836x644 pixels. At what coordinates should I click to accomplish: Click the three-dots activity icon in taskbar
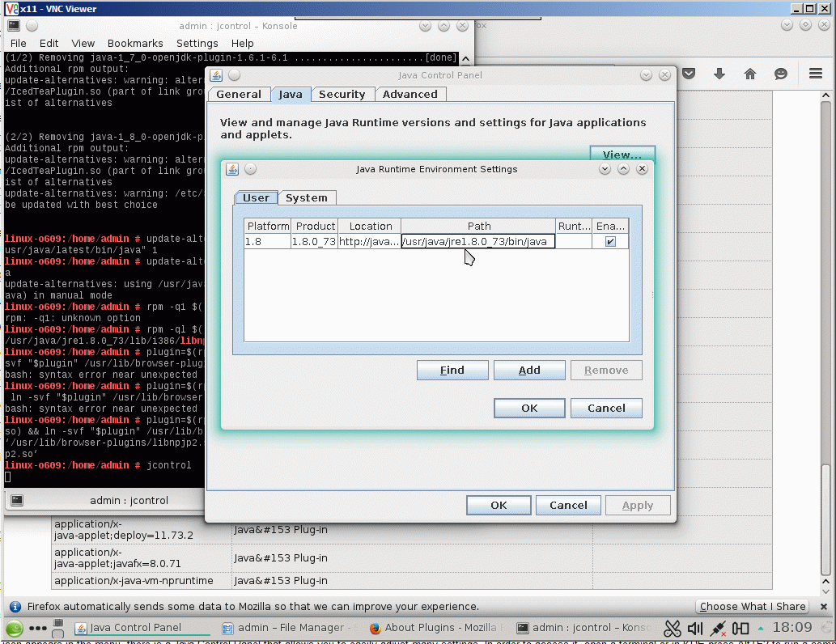[37, 628]
